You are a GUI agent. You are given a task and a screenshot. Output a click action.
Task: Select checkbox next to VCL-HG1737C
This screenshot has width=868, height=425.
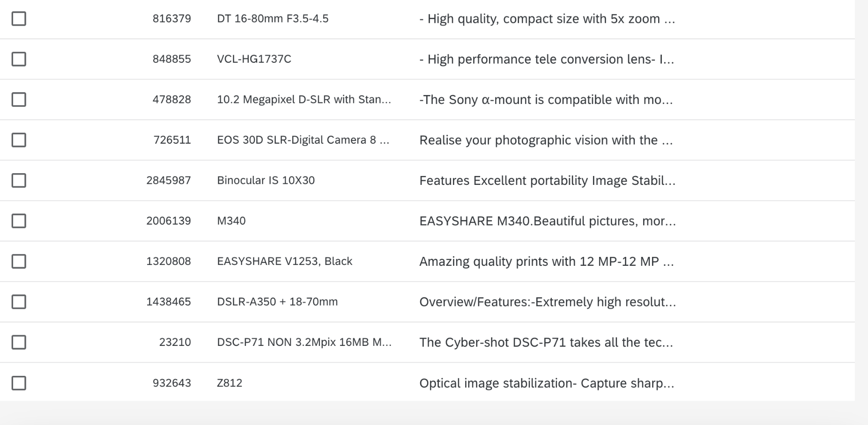(x=18, y=59)
